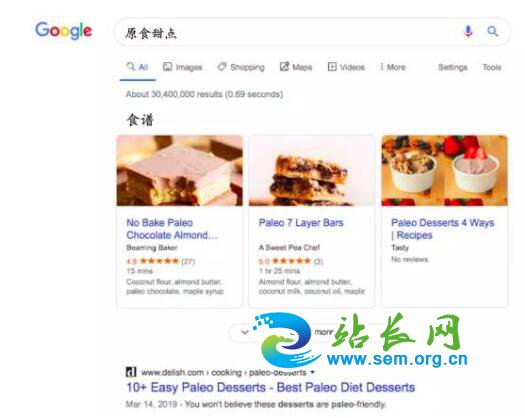Open the Images tab
This screenshot has width=525, height=418.
(x=182, y=67)
